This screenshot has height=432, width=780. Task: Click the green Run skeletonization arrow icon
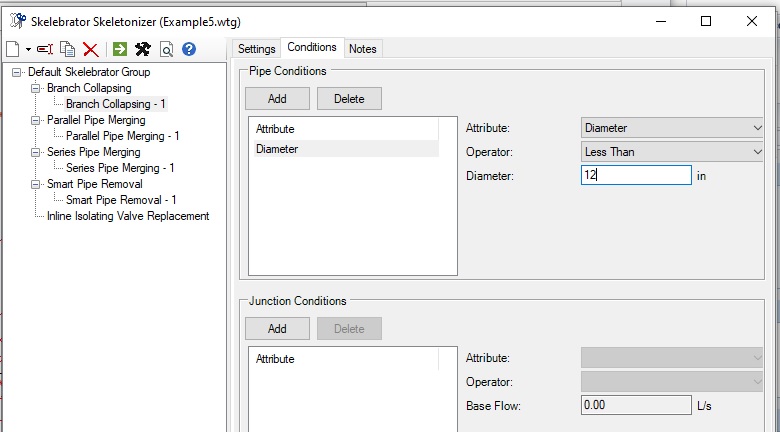coord(120,49)
